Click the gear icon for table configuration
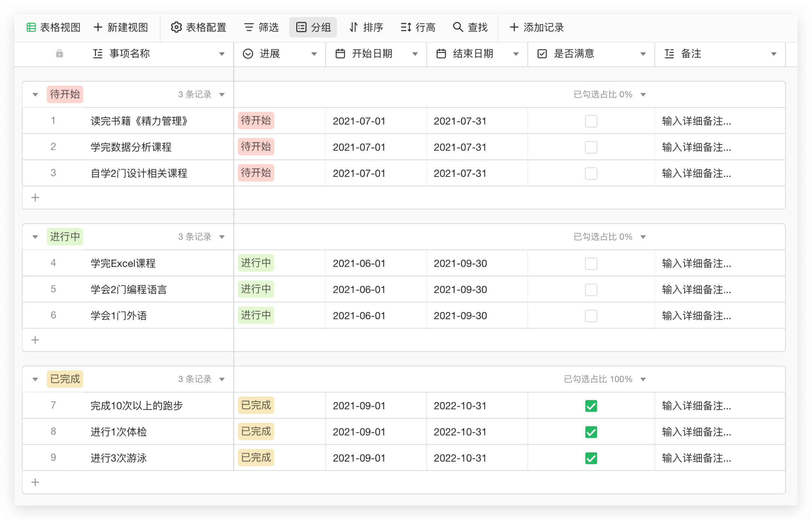 point(176,27)
